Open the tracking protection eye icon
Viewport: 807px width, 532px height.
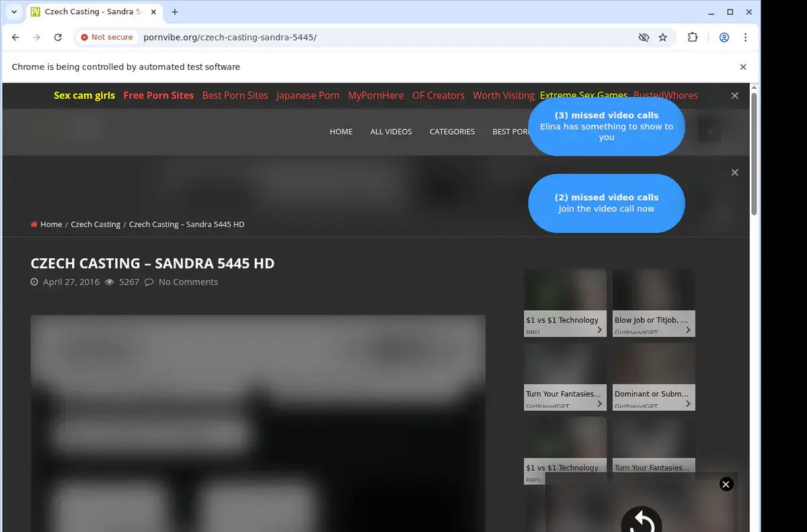click(644, 38)
